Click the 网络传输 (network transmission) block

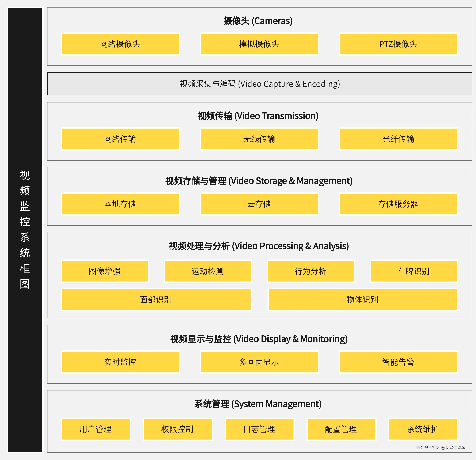click(121, 139)
